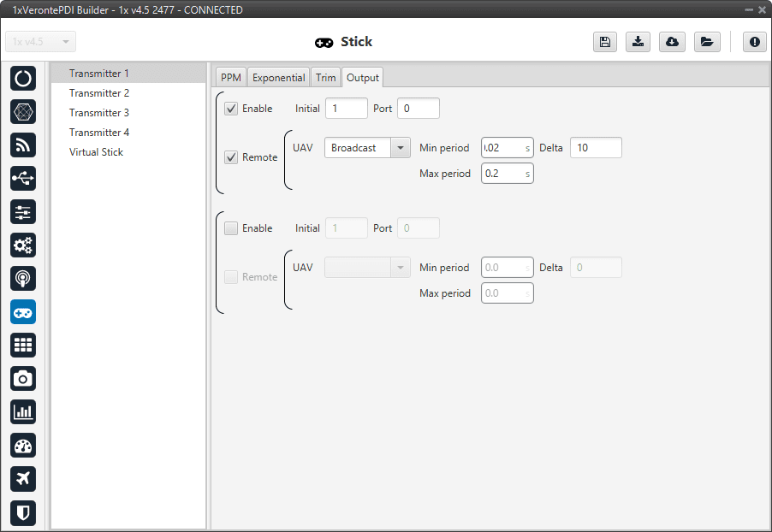
Task: Click the cloud download import icon
Action: tap(672, 42)
